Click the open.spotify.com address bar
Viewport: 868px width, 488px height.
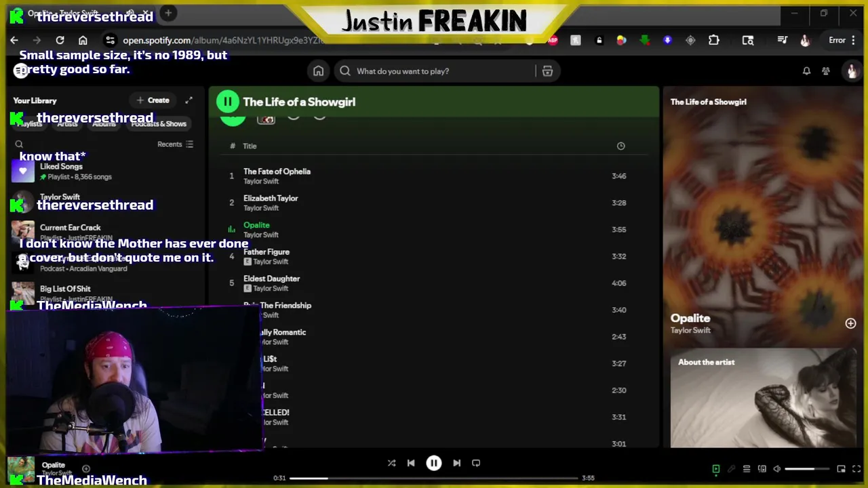pyautogui.click(x=224, y=40)
